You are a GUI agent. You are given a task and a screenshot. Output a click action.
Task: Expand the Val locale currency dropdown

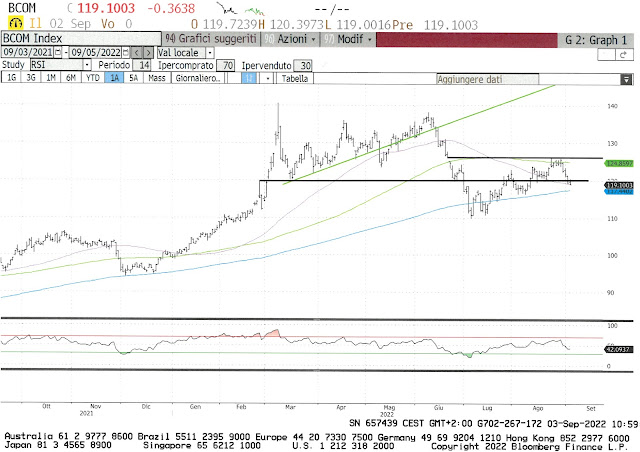pyautogui.click(x=210, y=53)
